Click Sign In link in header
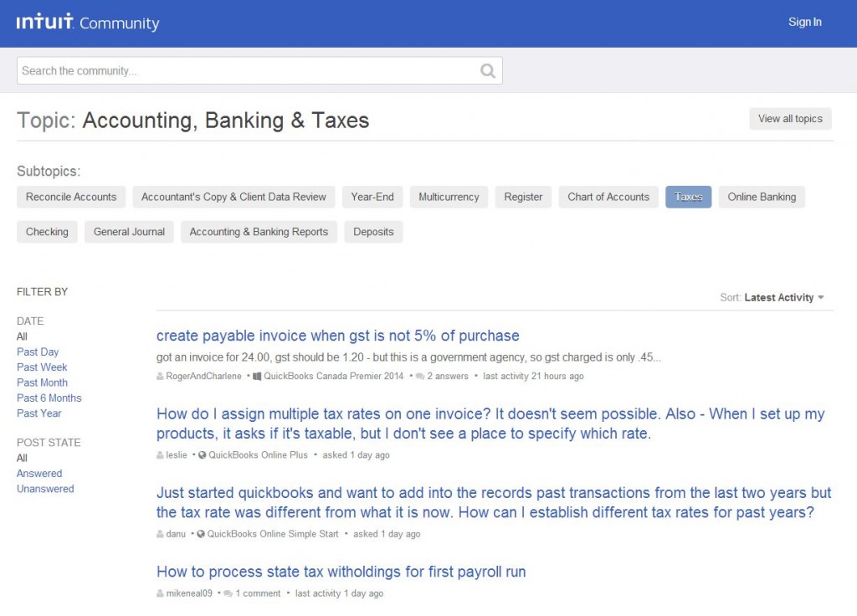This screenshot has width=857, height=616. [804, 22]
